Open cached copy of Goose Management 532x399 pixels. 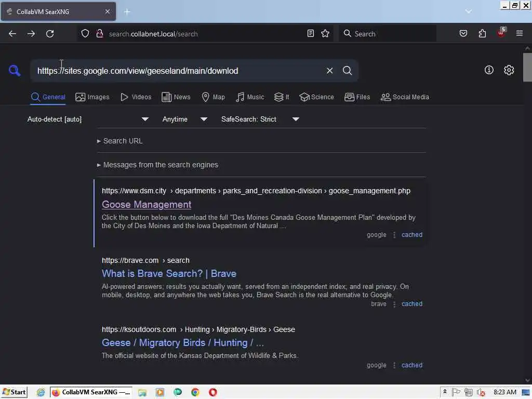click(412, 235)
